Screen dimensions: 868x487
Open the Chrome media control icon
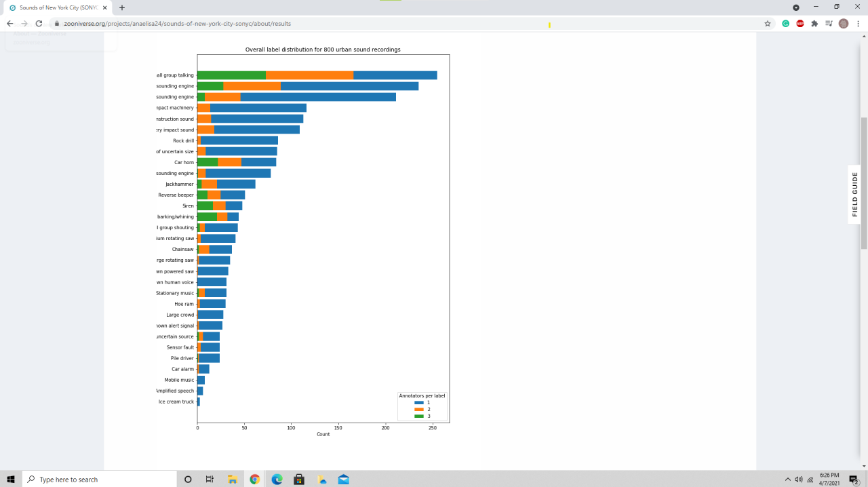tap(829, 23)
